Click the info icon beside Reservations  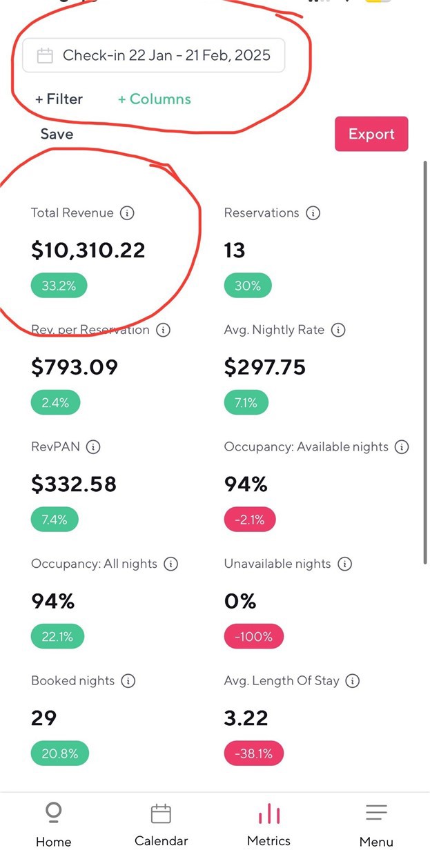coord(313,213)
